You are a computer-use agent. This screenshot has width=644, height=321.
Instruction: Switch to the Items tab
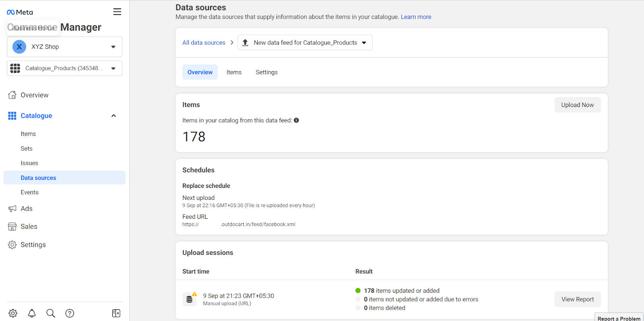234,72
